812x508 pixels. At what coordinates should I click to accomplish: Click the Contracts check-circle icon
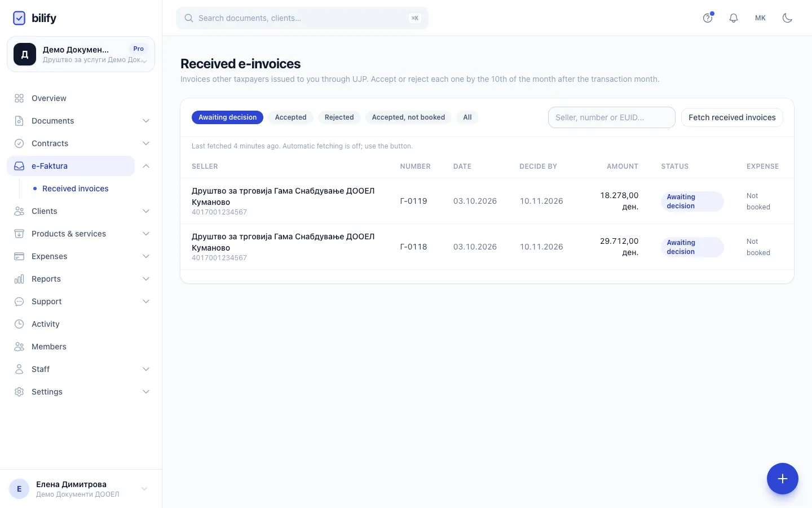click(19, 143)
